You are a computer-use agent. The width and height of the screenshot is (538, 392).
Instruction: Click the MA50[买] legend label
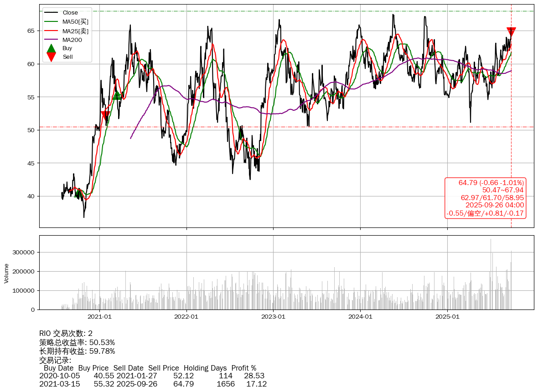[75, 21]
